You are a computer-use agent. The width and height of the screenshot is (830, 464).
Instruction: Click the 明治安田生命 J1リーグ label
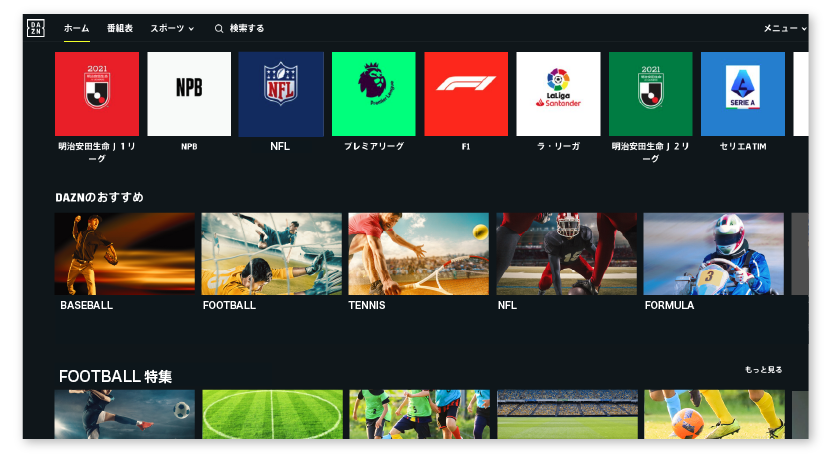click(x=97, y=152)
